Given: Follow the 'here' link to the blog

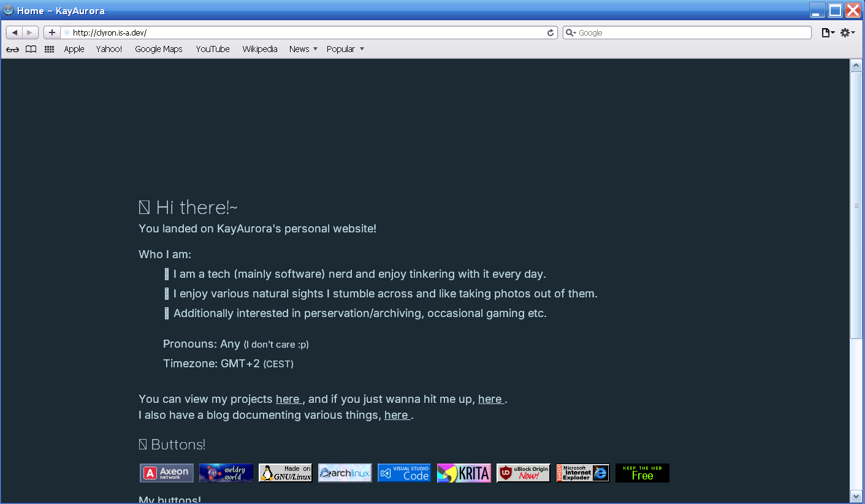Looking at the screenshot, I should [x=396, y=415].
